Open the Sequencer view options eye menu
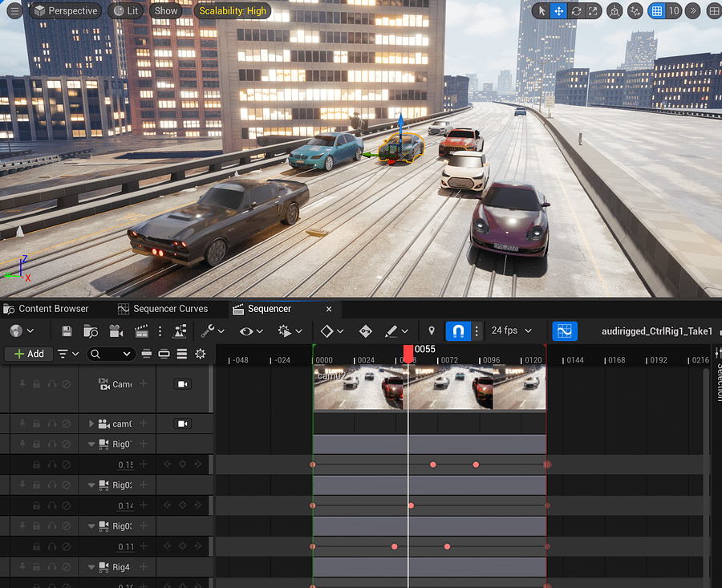This screenshot has height=588, width=722. pyautogui.click(x=251, y=330)
